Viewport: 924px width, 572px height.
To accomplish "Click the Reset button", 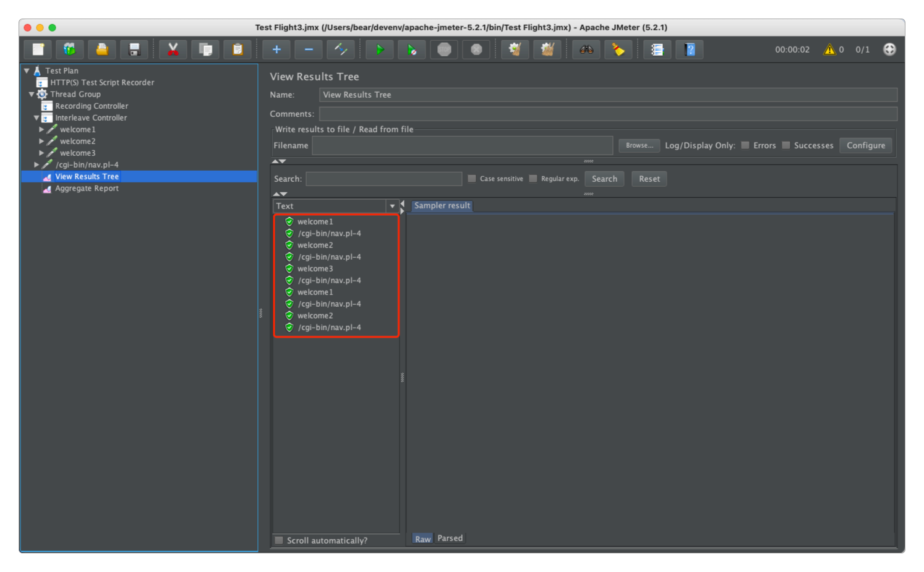I will (x=649, y=179).
